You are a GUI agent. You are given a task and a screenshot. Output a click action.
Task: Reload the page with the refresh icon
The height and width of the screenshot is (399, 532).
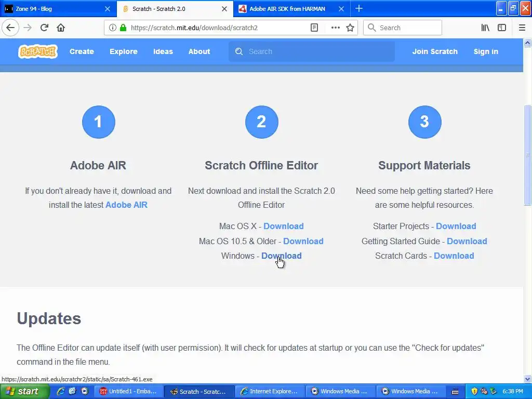point(45,28)
